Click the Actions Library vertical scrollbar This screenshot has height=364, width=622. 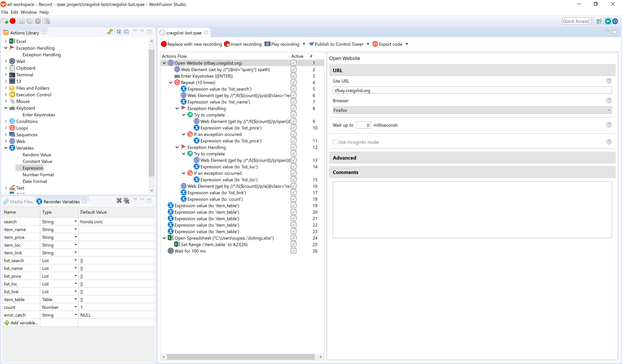tap(152, 113)
